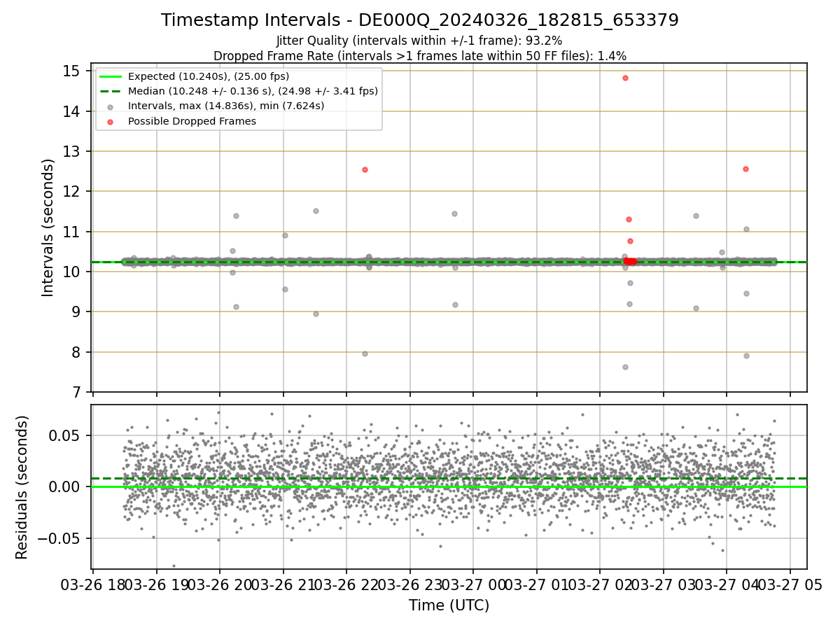Select the 'Jitter Quality' 93.2% subtitle line

(x=419, y=41)
